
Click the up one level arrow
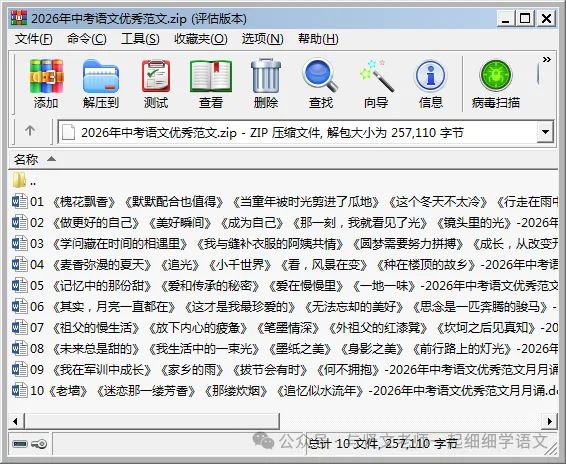(x=30, y=131)
